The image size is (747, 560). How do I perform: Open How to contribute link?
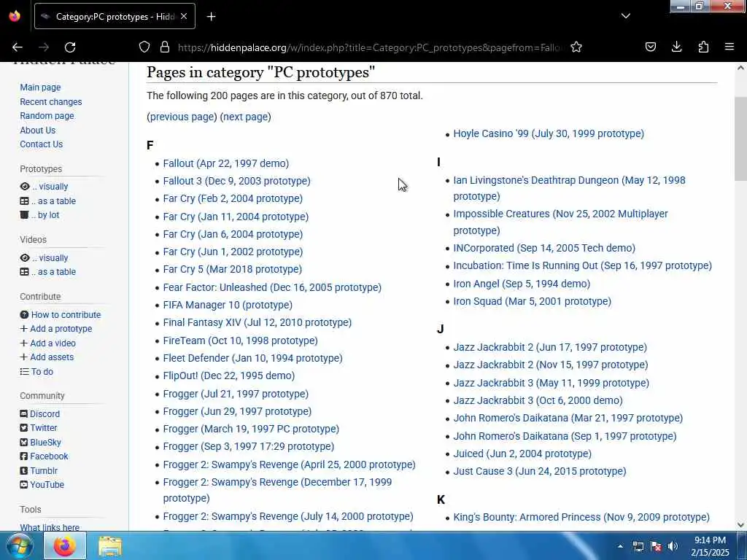pos(61,315)
